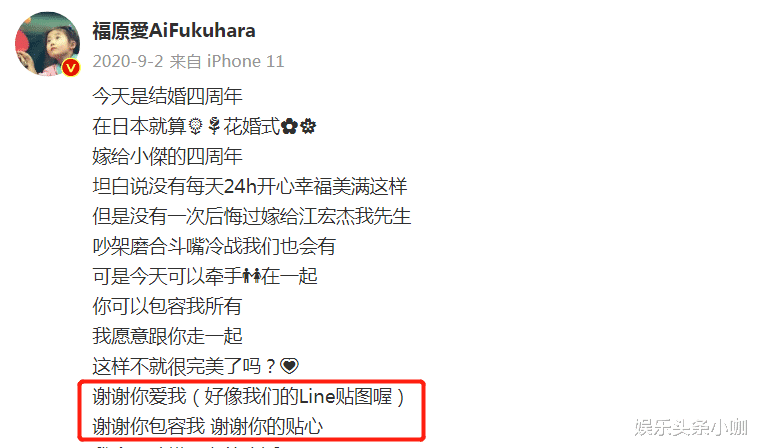Click the line mentioning 24h开心幸福美满

(x=250, y=186)
